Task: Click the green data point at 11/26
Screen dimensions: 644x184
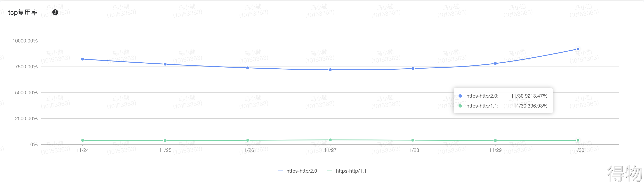Action: (x=247, y=140)
